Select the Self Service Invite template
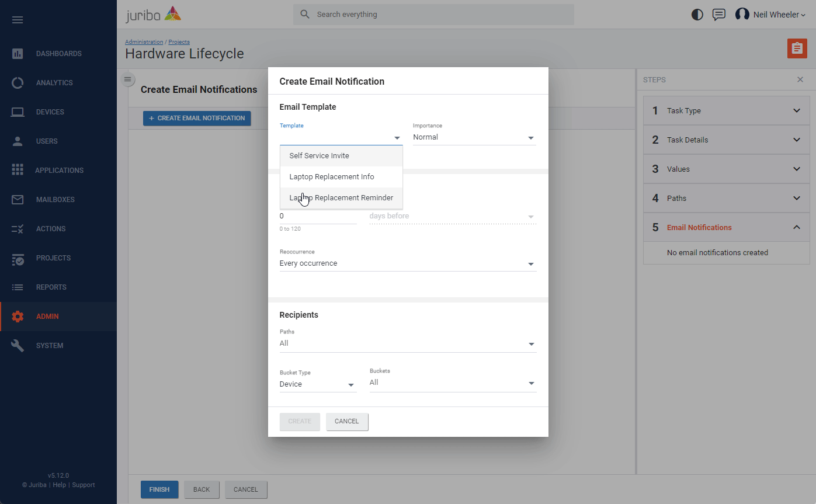This screenshot has height=504, width=816. 341,156
